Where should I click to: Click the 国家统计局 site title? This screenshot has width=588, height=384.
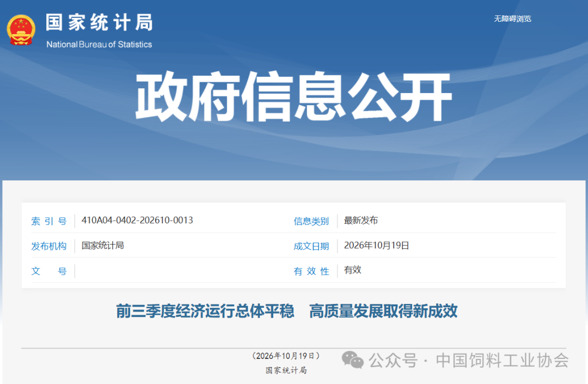[x=100, y=22]
